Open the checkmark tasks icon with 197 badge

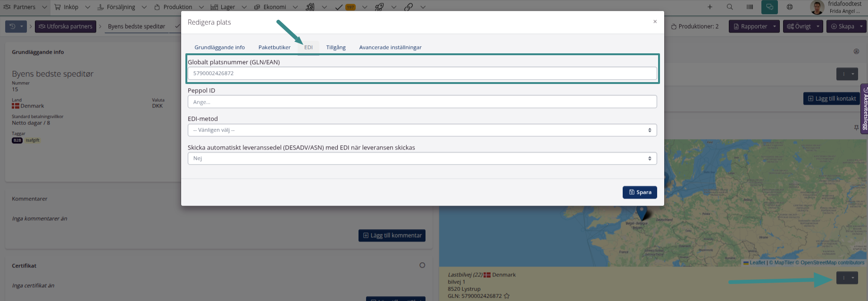tap(345, 7)
